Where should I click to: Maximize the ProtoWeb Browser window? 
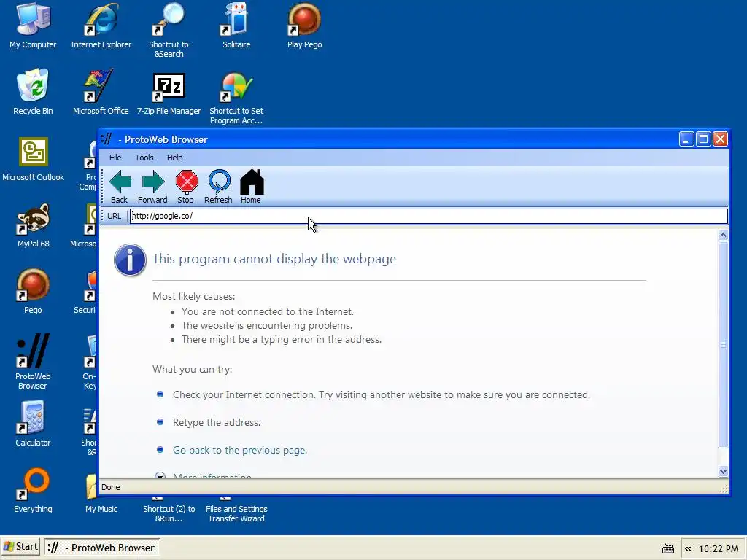[x=703, y=139]
